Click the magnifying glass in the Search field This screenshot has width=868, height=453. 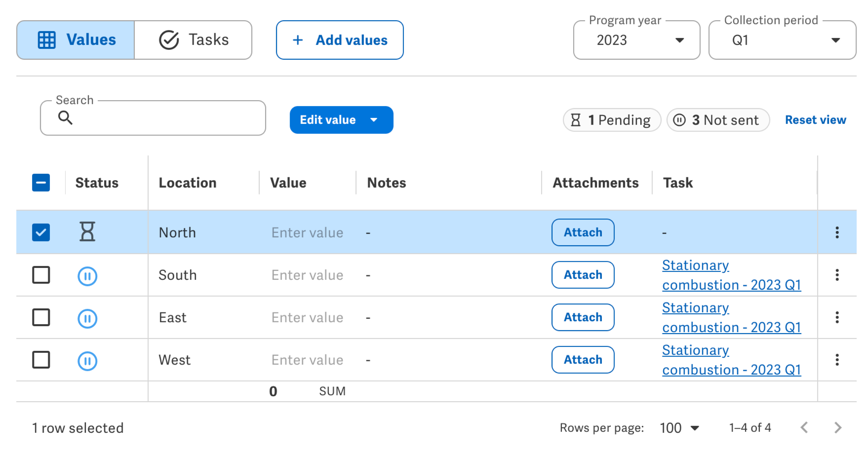click(x=65, y=118)
